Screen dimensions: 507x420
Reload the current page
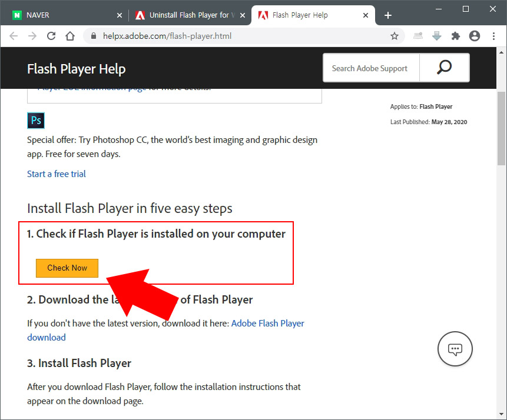51,36
